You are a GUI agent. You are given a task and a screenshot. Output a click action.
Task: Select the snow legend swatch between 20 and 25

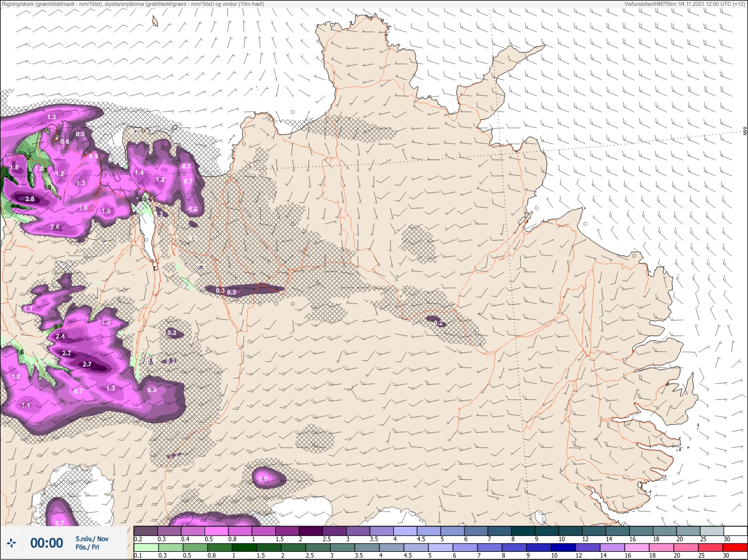tap(688, 530)
